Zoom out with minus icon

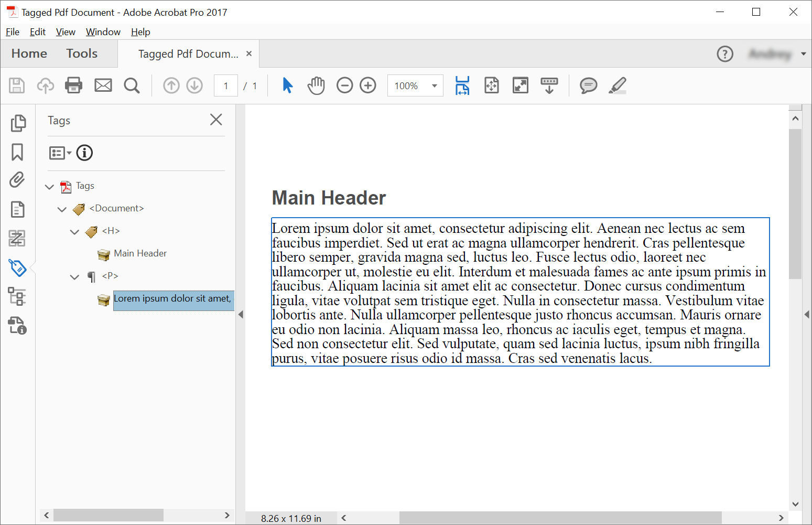coord(344,85)
